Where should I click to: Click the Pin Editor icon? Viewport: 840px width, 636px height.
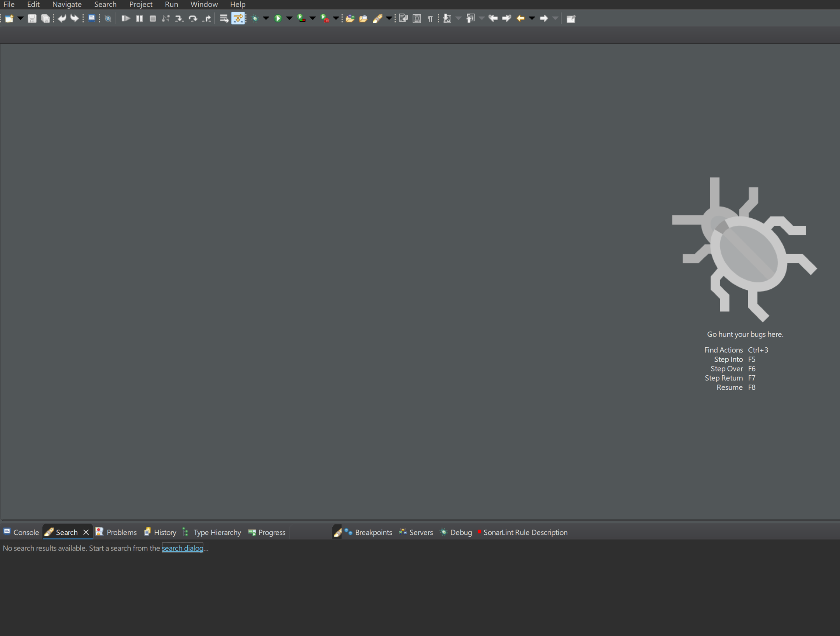coord(571,18)
